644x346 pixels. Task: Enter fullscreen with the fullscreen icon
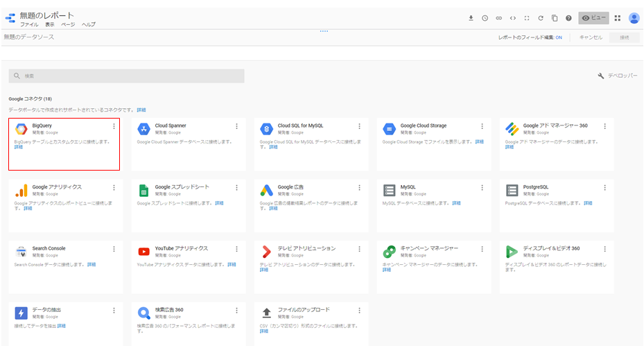click(527, 18)
